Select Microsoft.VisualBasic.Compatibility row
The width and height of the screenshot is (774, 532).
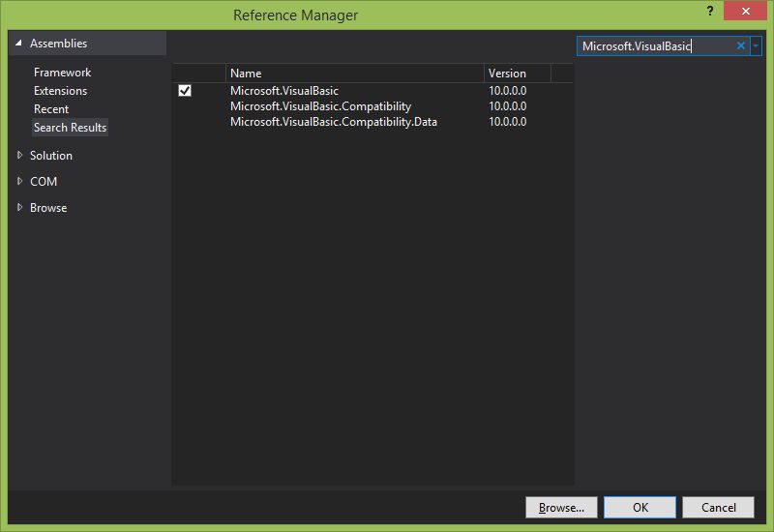click(x=372, y=106)
